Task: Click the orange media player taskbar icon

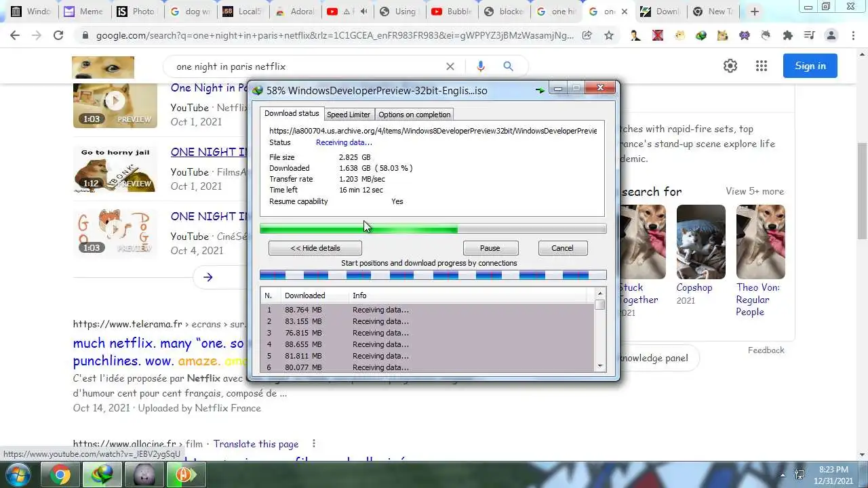Action: coord(186,475)
